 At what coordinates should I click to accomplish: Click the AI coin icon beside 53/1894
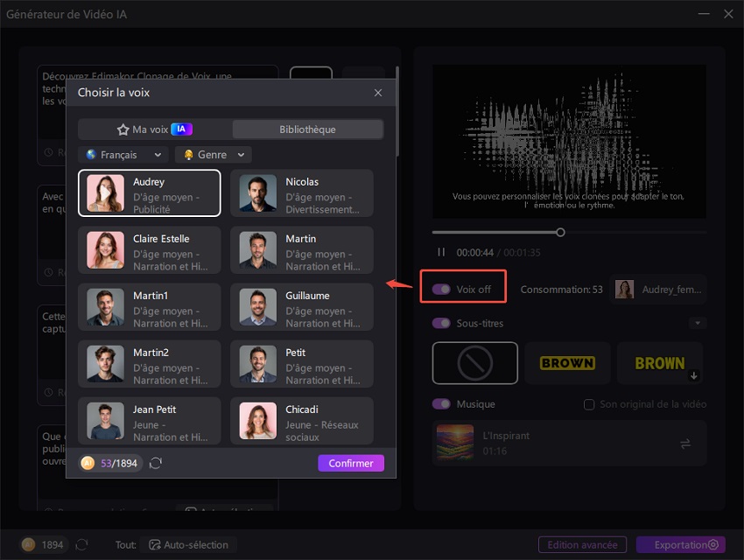point(88,463)
